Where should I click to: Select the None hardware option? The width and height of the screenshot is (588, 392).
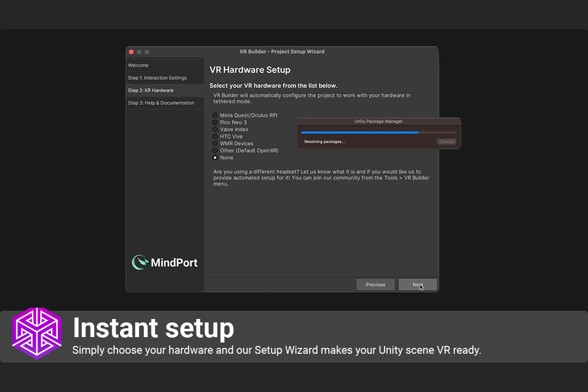click(223, 158)
